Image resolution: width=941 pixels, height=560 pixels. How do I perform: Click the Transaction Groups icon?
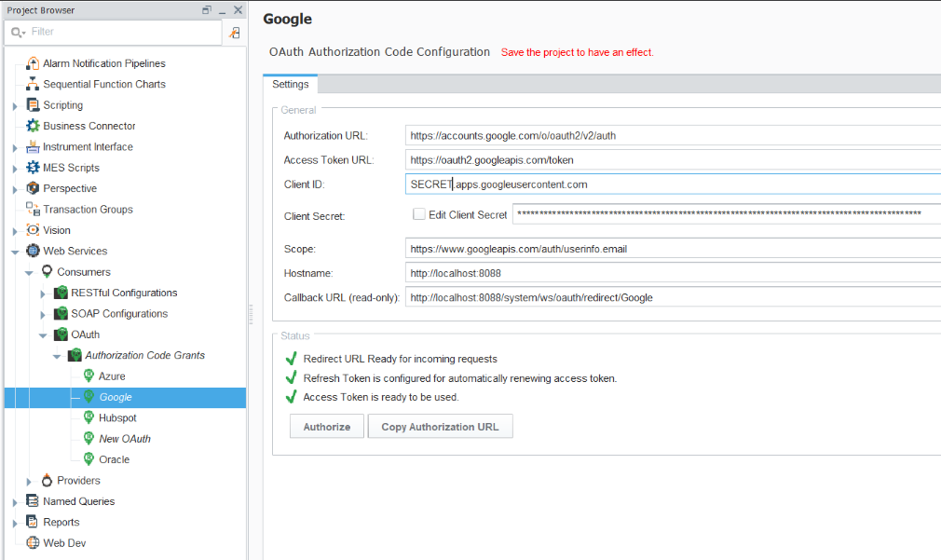point(33,210)
